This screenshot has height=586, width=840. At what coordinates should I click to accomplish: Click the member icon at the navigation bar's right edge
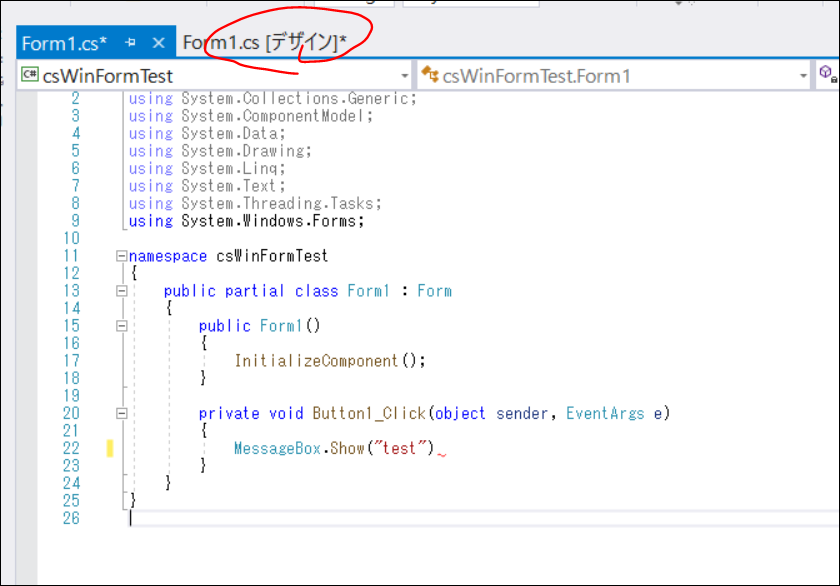[828, 73]
